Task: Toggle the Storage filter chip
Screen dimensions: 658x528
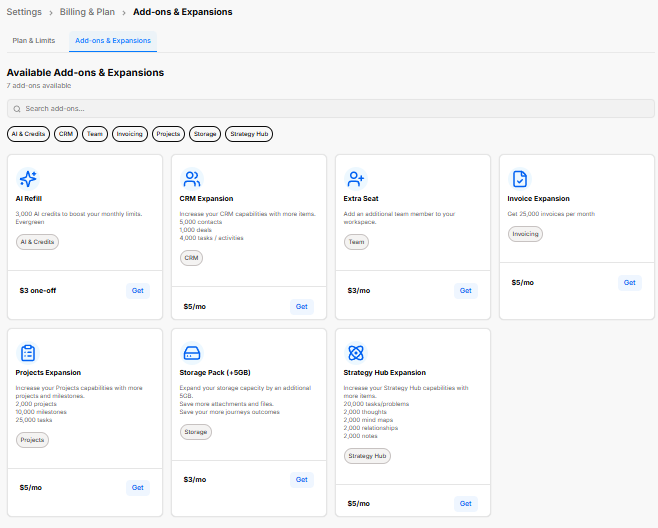Action: 205,134
